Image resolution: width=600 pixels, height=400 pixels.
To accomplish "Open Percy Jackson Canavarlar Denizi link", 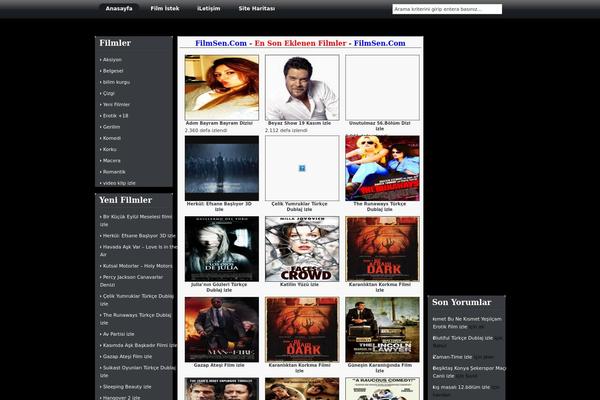I will (x=131, y=281).
